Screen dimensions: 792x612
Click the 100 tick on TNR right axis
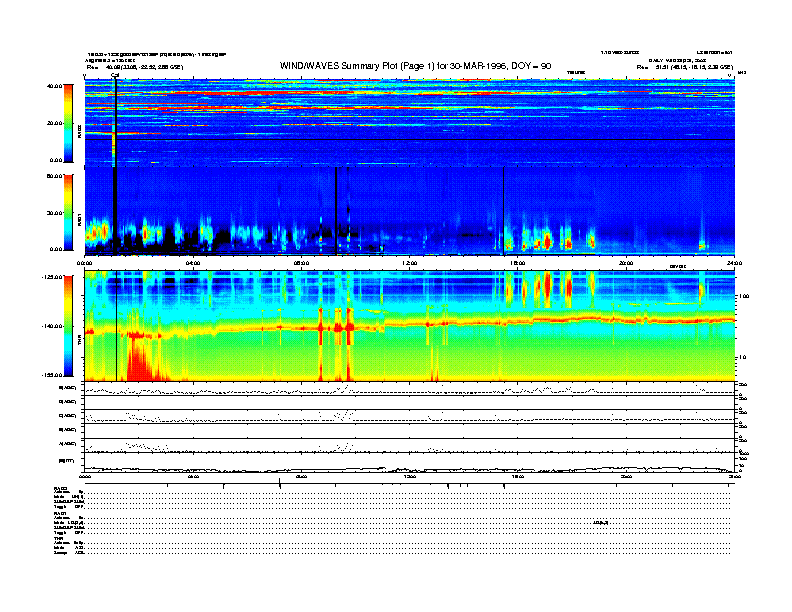745,296
